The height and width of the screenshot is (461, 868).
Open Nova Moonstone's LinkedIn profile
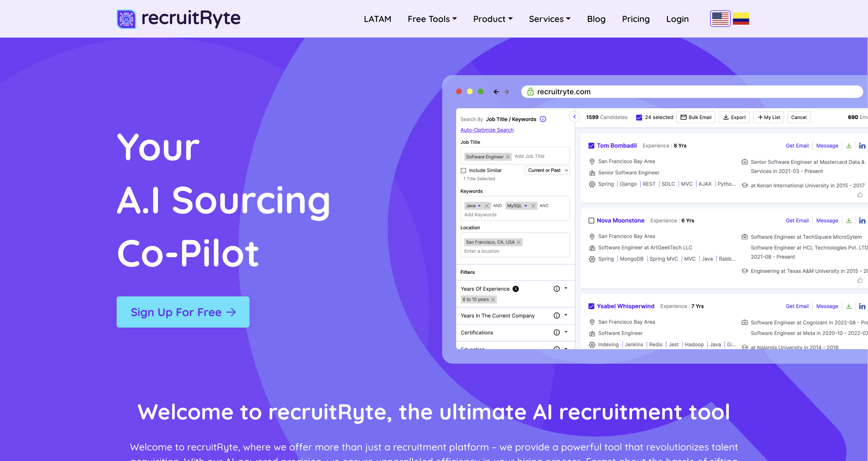tap(862, 220)
